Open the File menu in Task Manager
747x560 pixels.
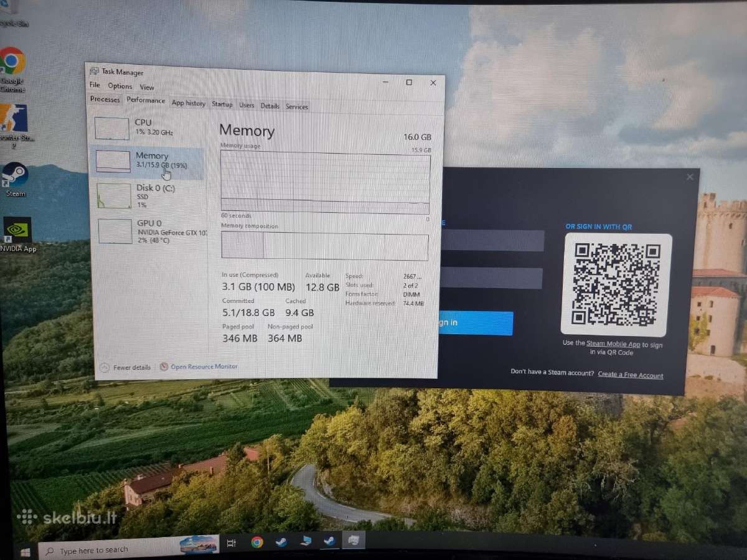pyautogui.click(x=95, y=85)
